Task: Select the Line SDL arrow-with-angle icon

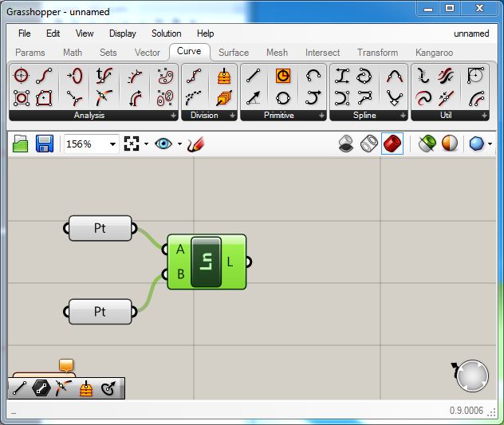Action: coord(253,98)
